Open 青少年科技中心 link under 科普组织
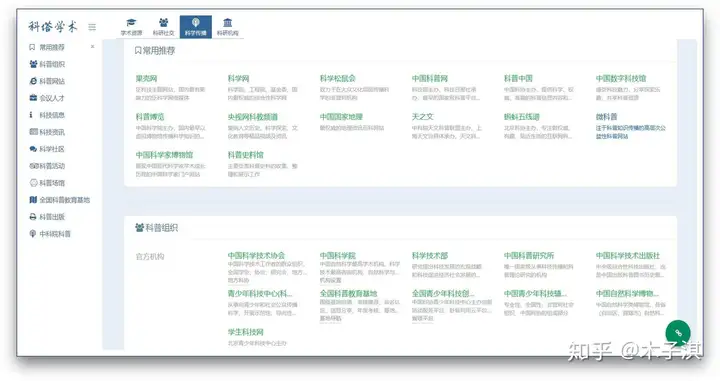720x381 pixels. tap(260, 294)
